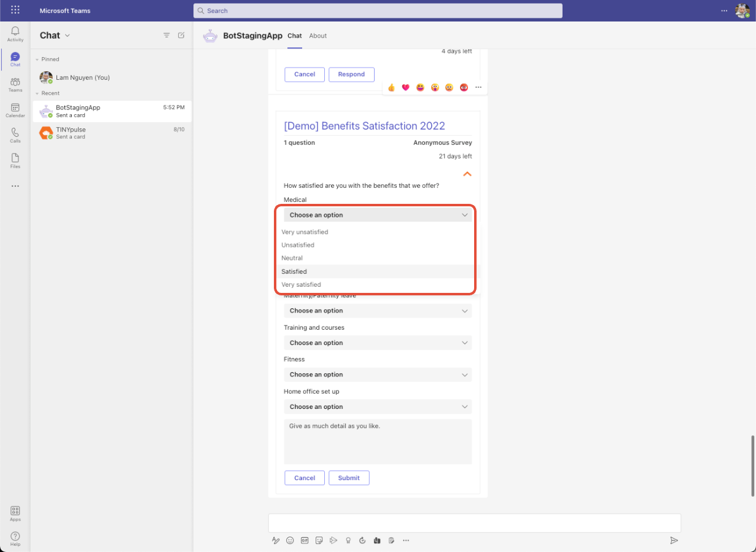Open settings and more in title bar
The height and width of the screenshot is (552, 756).
(724, 10)
